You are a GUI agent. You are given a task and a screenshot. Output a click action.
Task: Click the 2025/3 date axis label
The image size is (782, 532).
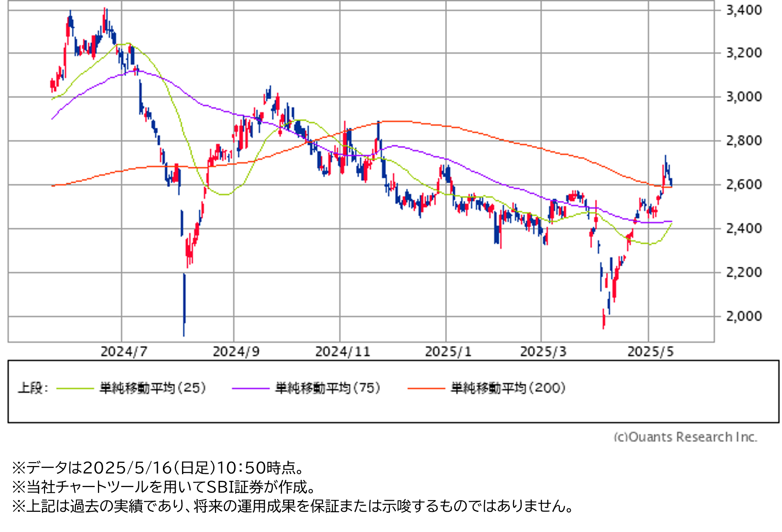(x=543, y=352)
